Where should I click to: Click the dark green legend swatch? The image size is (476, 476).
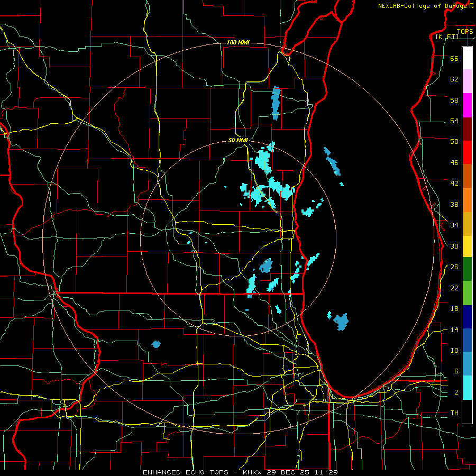[467, 269]
